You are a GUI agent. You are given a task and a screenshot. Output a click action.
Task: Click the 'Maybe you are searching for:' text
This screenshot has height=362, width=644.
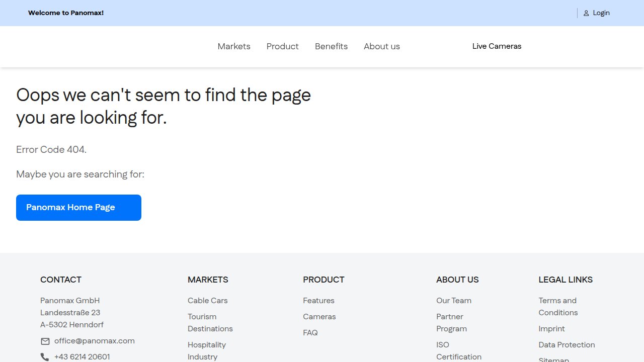click(80, 174)
